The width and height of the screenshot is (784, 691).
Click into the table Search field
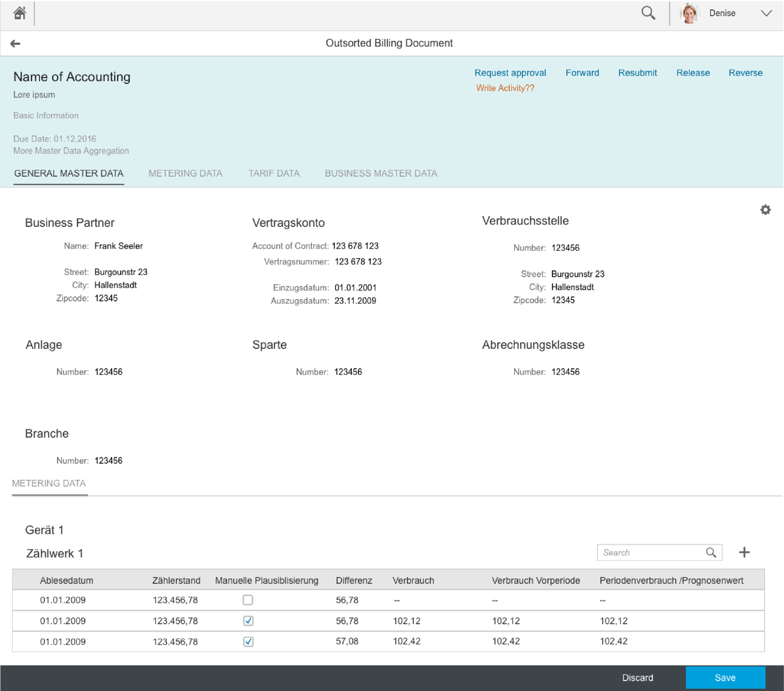[x=650, y=553]
